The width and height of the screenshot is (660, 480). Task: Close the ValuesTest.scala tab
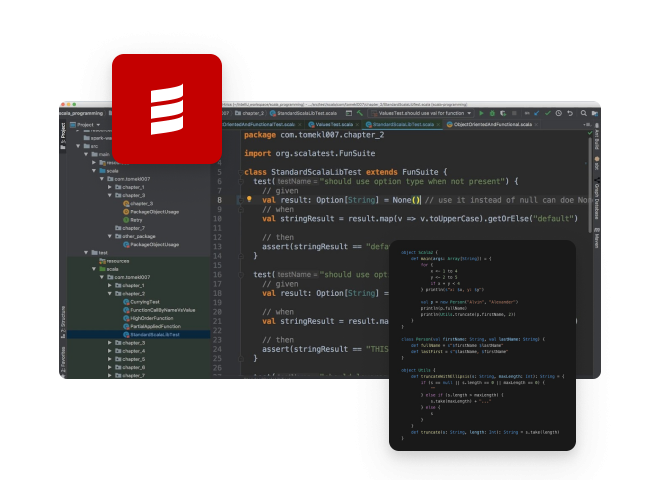click(357, 125)
